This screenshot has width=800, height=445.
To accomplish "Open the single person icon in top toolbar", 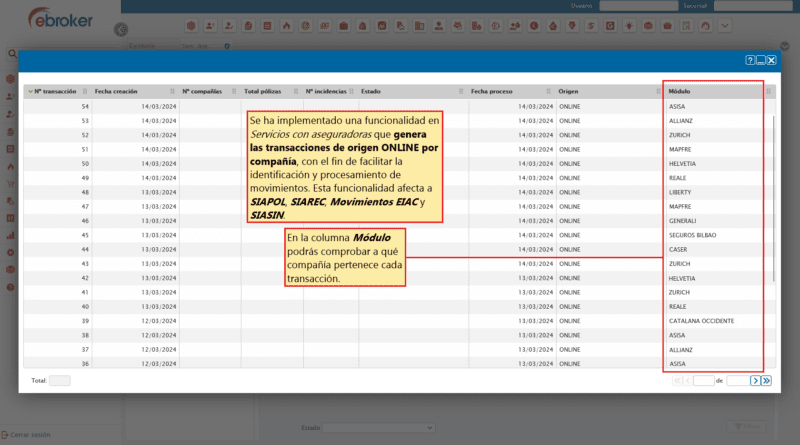I will coord(439,26).
